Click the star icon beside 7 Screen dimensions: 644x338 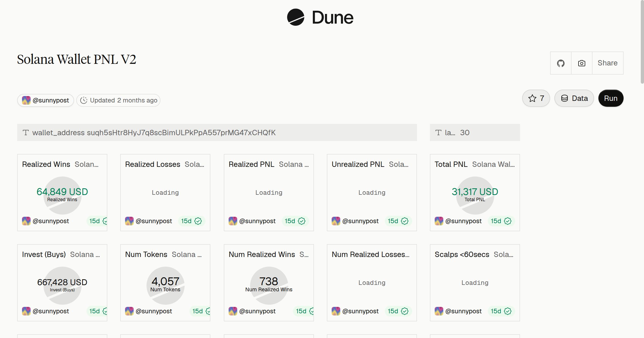532,98
